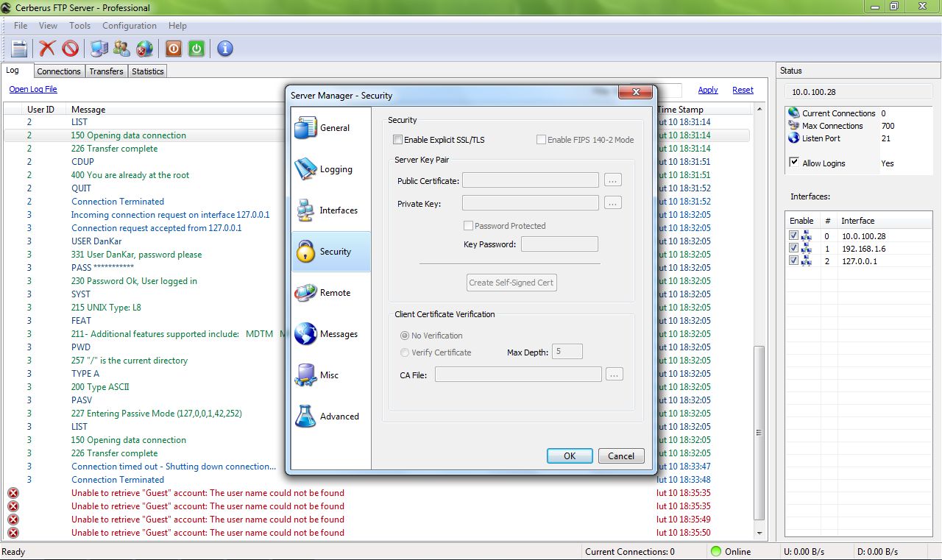Click the log scrollbar up arrow
The image size is (942, 560).
(x=760, y=109)
